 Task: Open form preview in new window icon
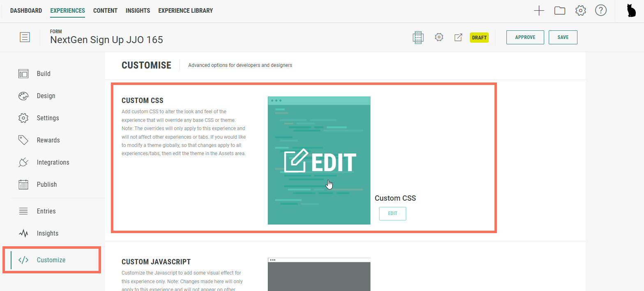(x=458, y=37)
